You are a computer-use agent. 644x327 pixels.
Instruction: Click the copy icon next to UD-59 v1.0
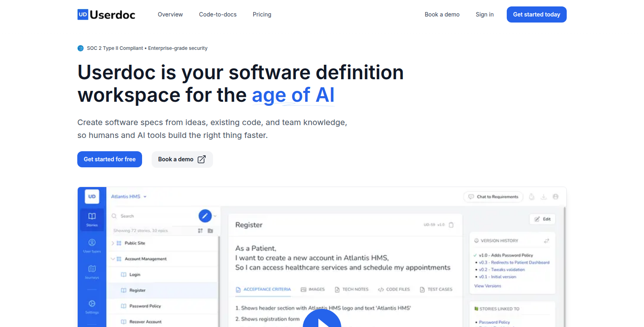tap(451, 225)
